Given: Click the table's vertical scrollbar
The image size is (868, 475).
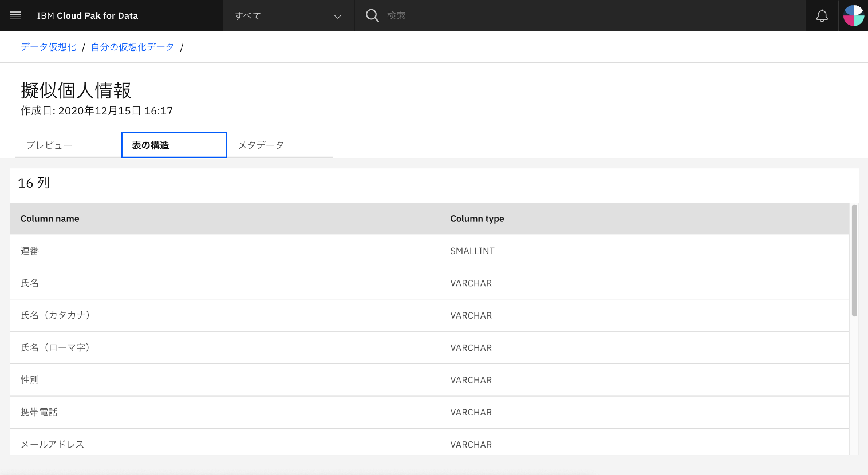Looking at the screenshot, I should tap(854, 260).
